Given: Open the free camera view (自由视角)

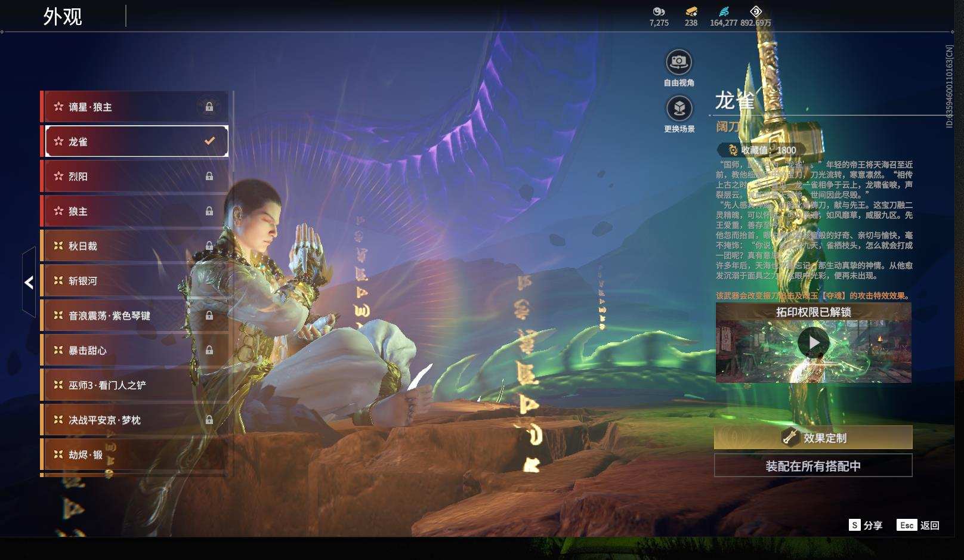Looking at the screenshot, I should coord(679,68).
